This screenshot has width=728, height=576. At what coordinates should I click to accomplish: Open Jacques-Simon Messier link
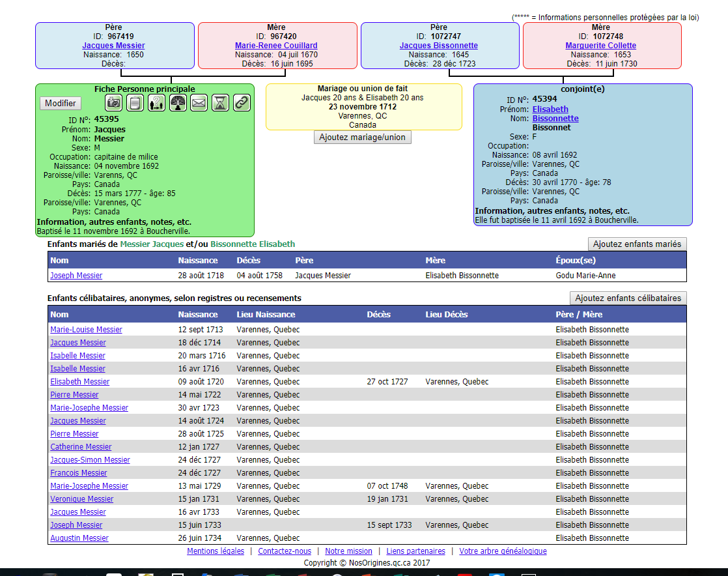[90, 459]
